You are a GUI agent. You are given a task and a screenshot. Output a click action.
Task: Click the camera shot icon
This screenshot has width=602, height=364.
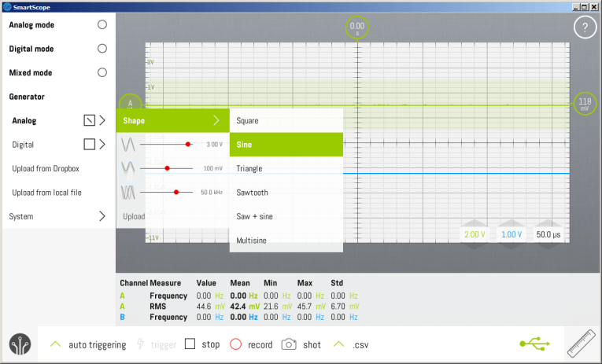pos(289,344)
